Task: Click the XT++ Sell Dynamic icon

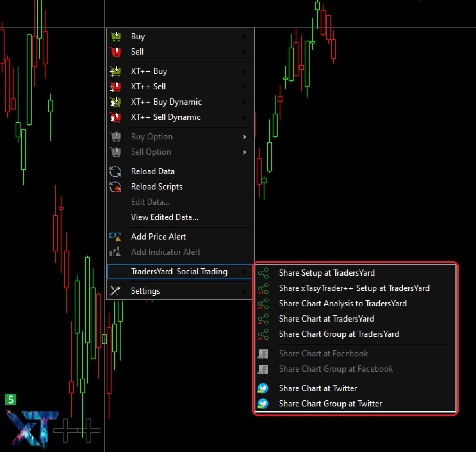Action: [x=115, y=117]
